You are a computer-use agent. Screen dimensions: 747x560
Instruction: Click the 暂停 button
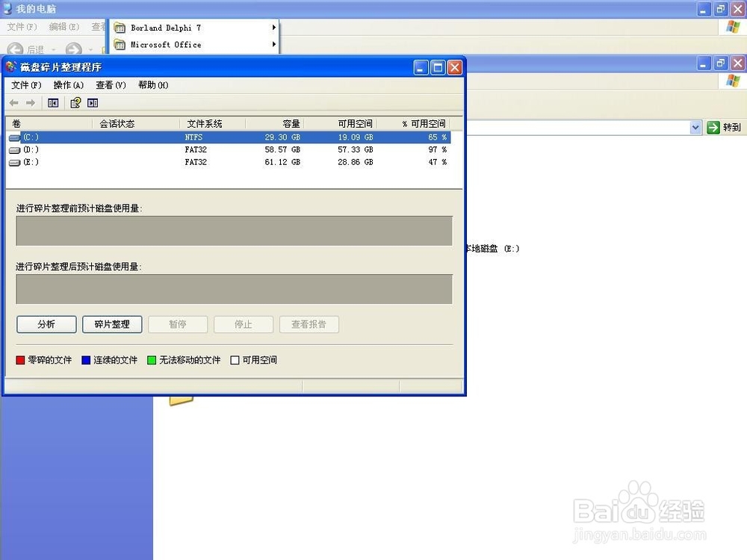[178, 324]
